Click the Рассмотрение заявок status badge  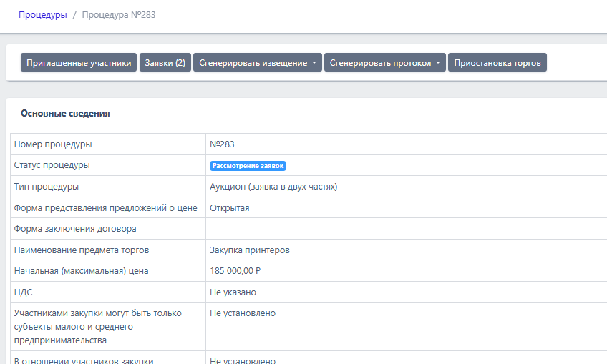coord(248,166)
